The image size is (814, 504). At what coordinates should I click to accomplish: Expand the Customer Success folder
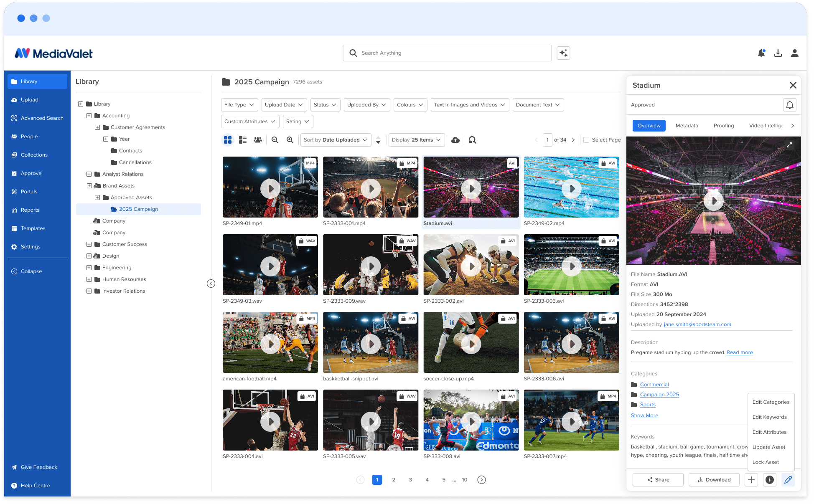click(x=89, y=244)
